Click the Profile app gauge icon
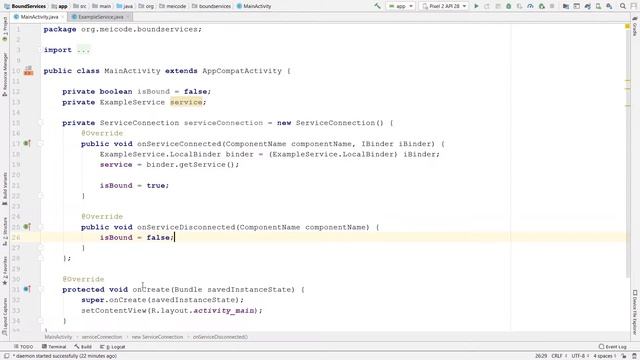640x360 pixels. coord(530,6)
